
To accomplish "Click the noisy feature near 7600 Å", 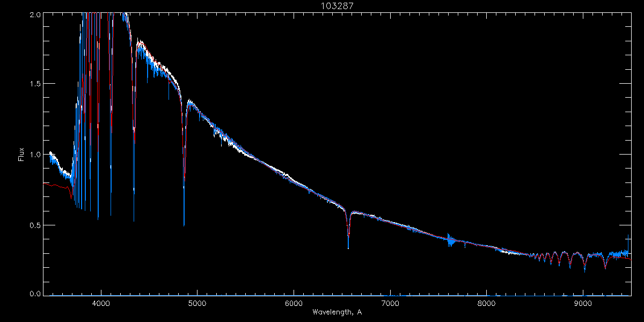I will pos(450,240).
